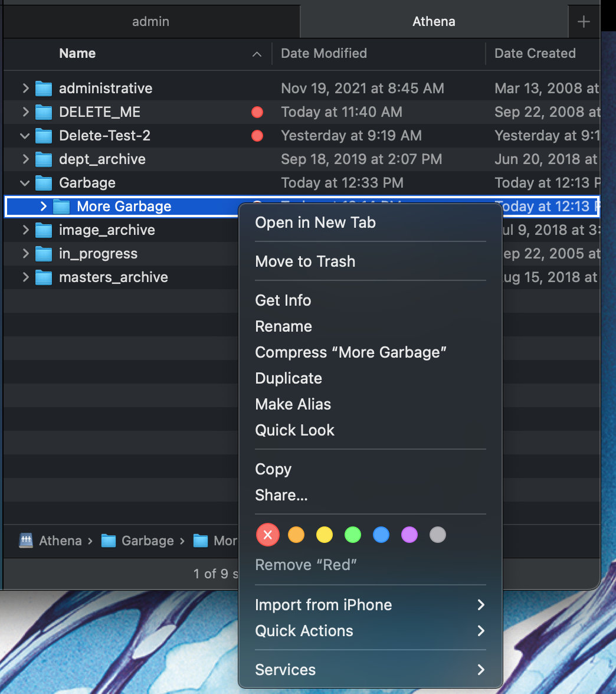
Task: Apply the purple tag color
Action: (x=409, y=535)
